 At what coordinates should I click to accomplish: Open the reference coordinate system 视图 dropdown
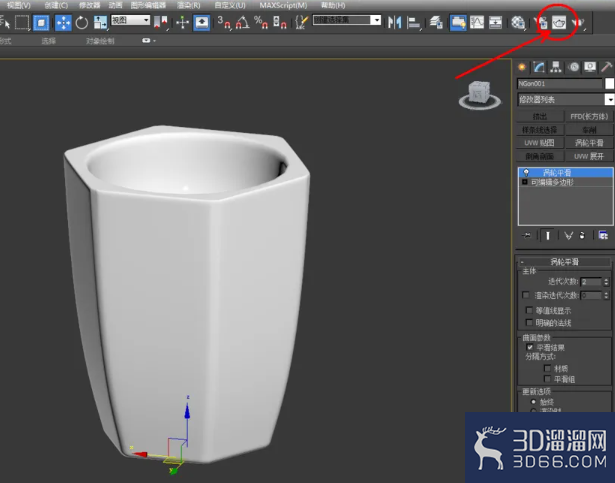(x=131, y=20)
